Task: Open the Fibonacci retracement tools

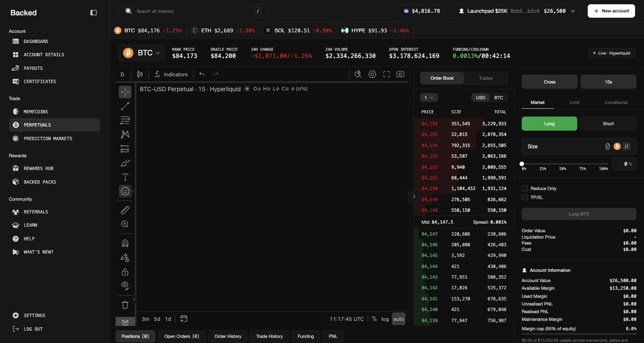Action: coord(125,120)
